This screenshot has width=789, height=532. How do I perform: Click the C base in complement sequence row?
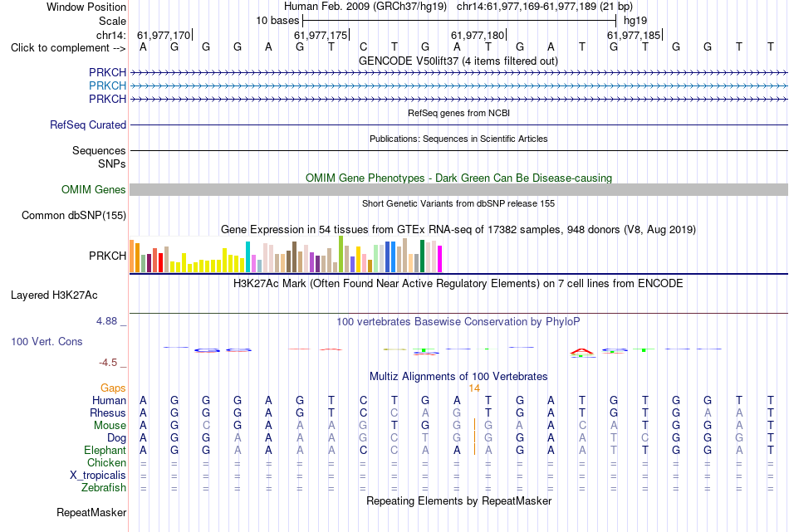click(363, 47)
